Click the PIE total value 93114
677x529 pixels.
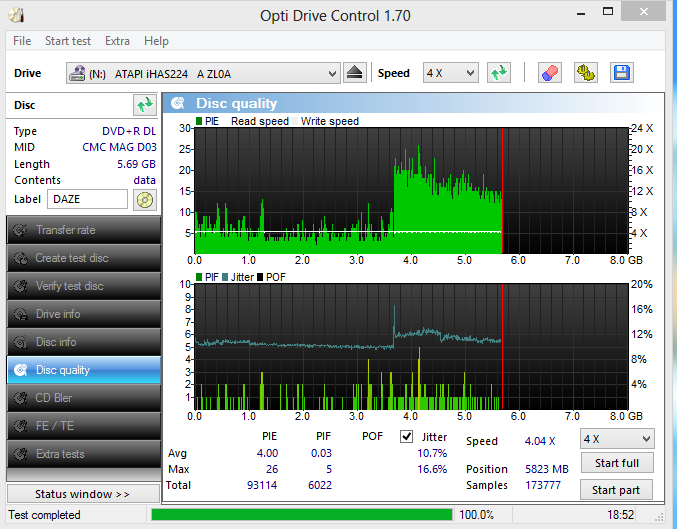tap(262, 485)
